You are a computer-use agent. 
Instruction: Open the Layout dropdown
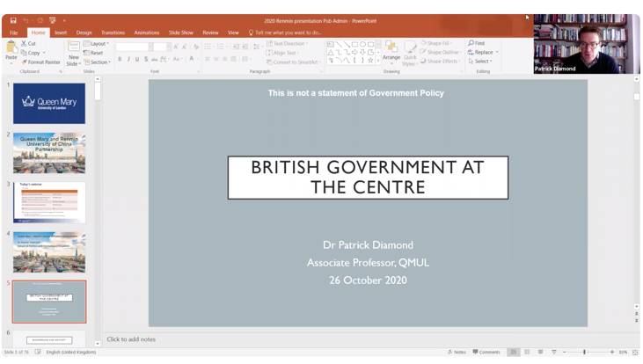pos(98,43)
